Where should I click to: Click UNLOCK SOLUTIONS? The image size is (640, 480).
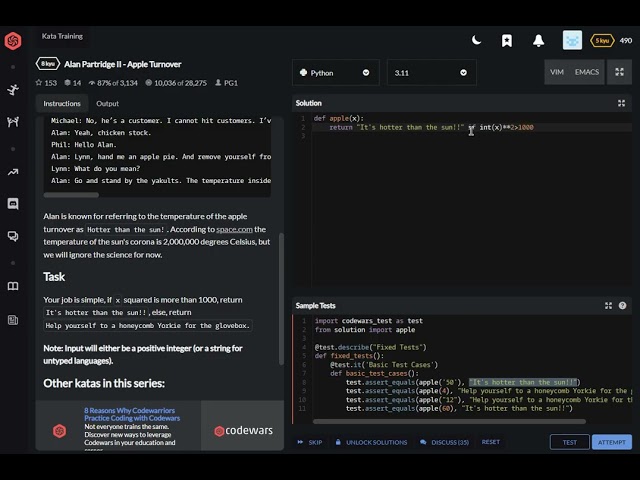tap(371, 442)
